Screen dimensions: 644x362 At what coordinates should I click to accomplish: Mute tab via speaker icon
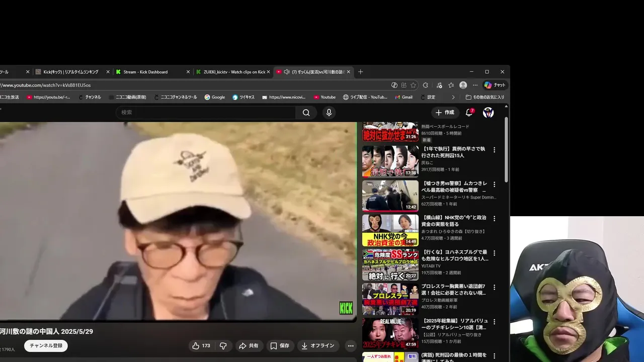286,72
